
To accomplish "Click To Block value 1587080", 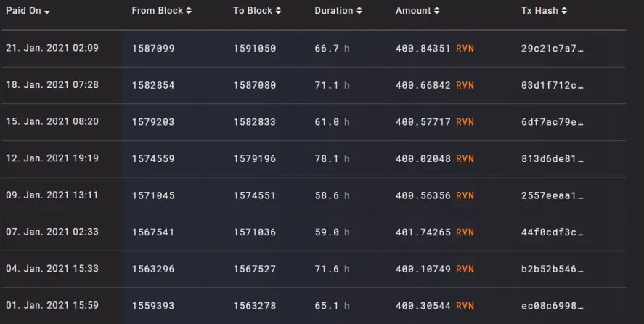I will [255, 85].
